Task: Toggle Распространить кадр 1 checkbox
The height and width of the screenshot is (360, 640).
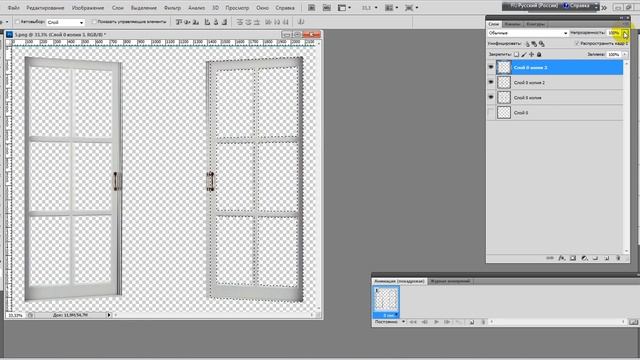Action: (x=577, y=43)
